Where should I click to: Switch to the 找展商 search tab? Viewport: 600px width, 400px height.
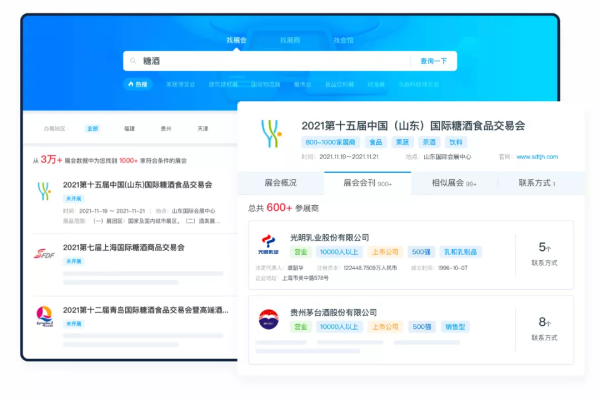(290, 40)
